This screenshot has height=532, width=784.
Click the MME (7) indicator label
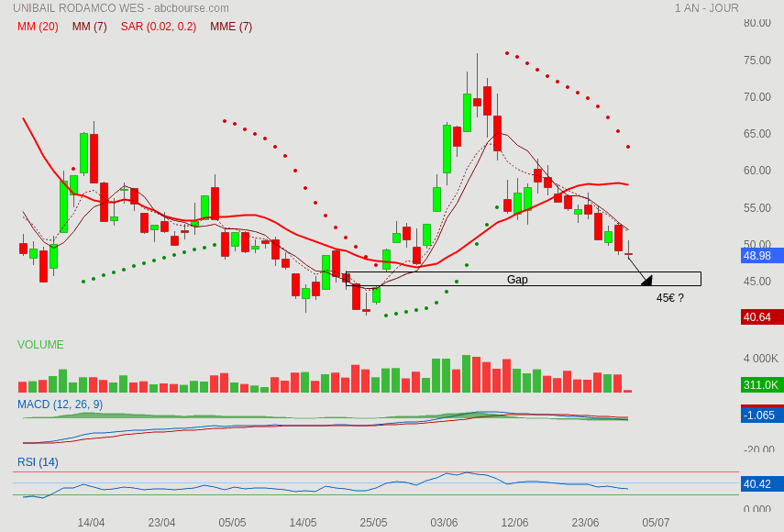point(231,27)
